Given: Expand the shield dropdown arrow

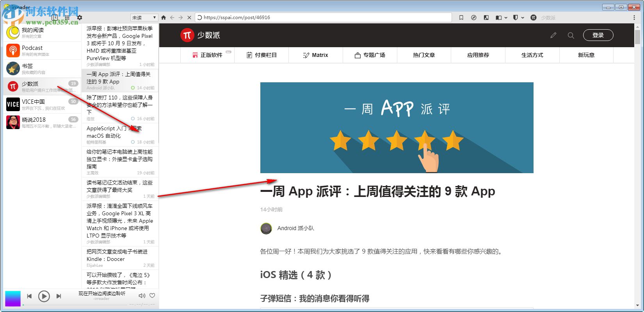Looking at the screenshot, I should [x=522, y=18].
